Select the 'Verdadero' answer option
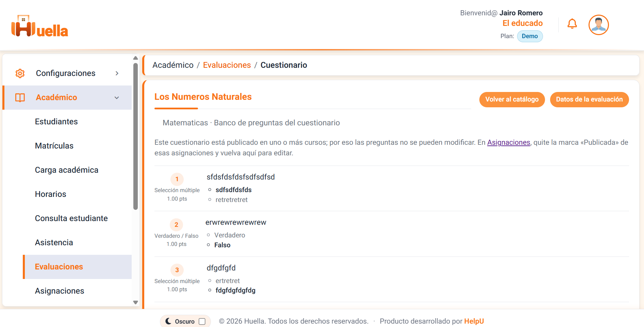The width and height of the screenshot is (644, 327). tap(230, 235)
